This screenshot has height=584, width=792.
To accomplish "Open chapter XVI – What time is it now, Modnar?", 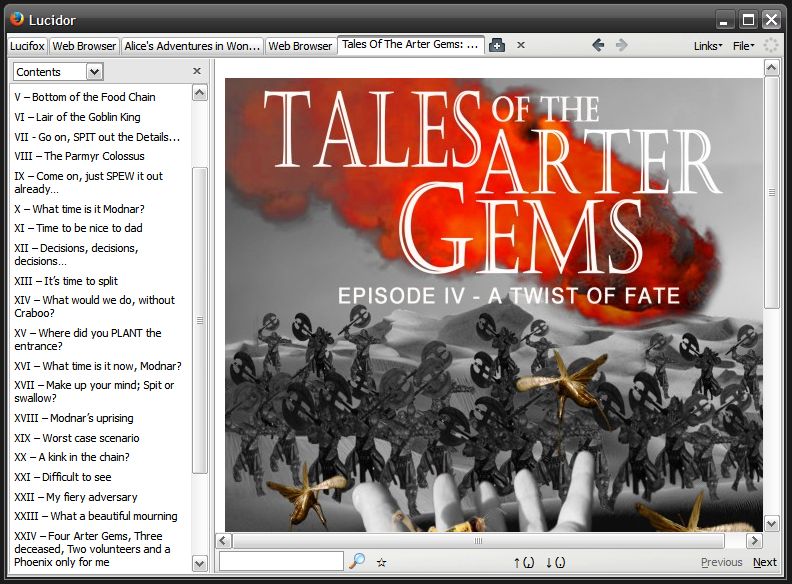I will [x=98, y=366].
